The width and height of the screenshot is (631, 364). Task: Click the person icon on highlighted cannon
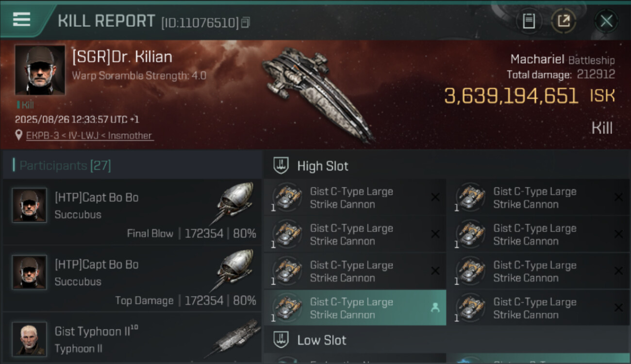(x=435, y=307)
